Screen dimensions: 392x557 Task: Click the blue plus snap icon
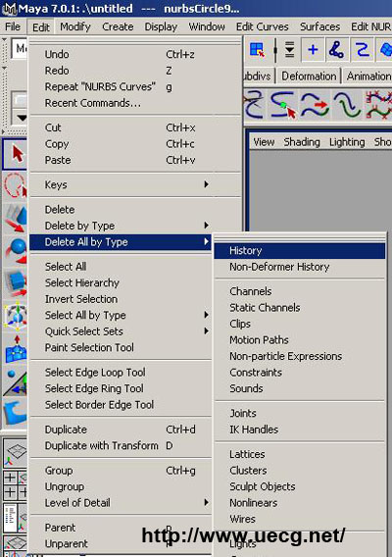313,49
